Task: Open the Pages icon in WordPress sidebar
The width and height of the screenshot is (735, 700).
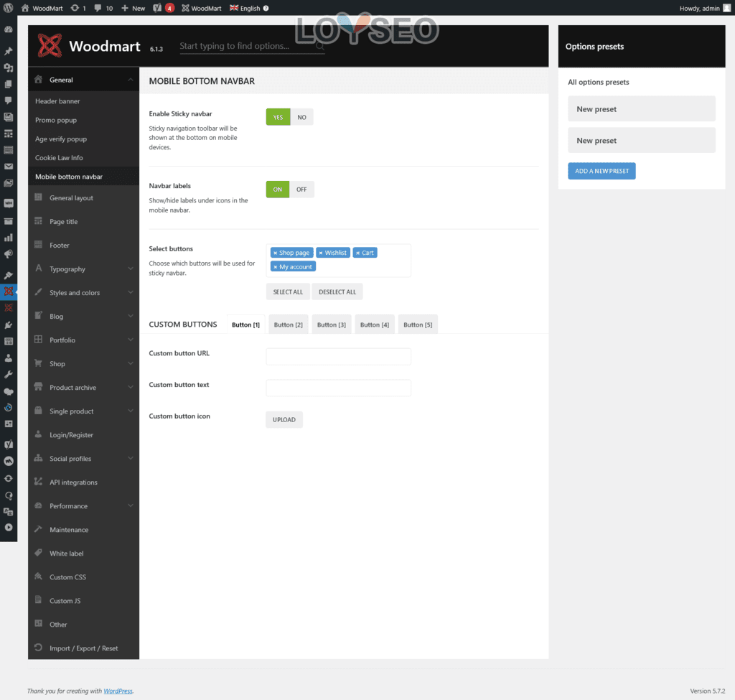Action: click(9, 84)
